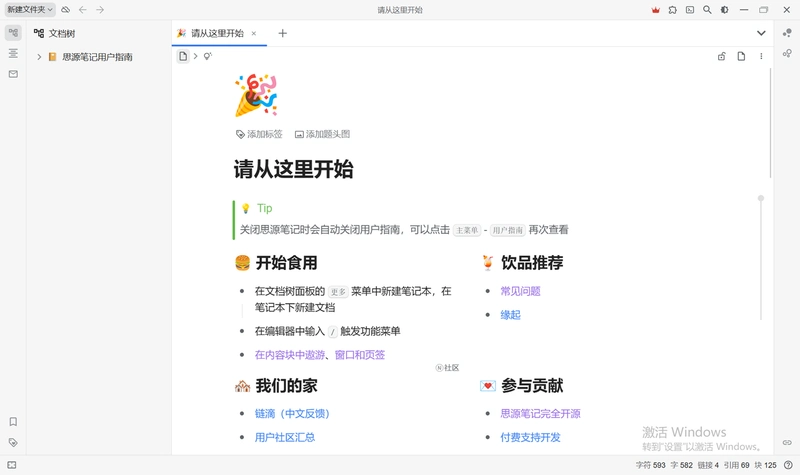The width and height of the screenshot is (800, 475).
Task: Select the 请从这里开始 tab
Action: point(217,33)
